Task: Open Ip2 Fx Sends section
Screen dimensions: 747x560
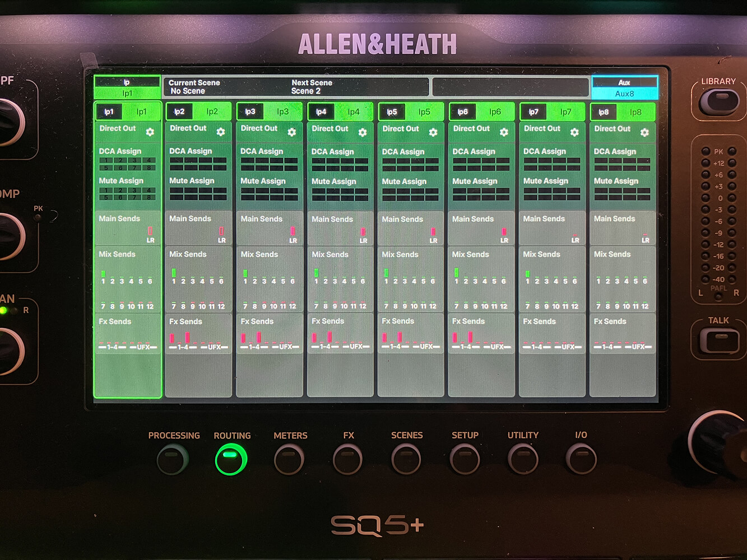Action: (198, 334)
